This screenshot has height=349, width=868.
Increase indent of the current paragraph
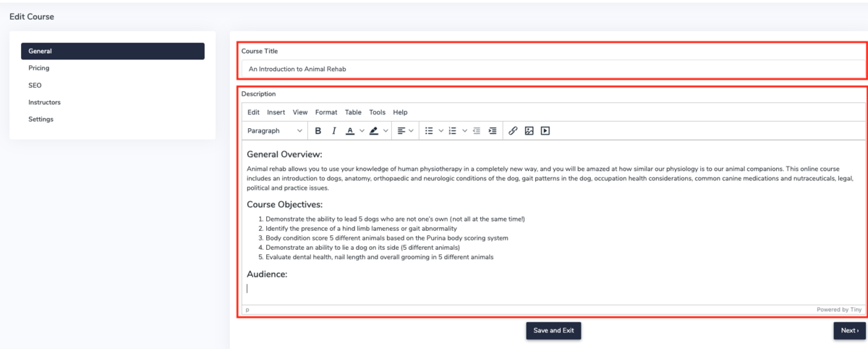coord(493,131)
